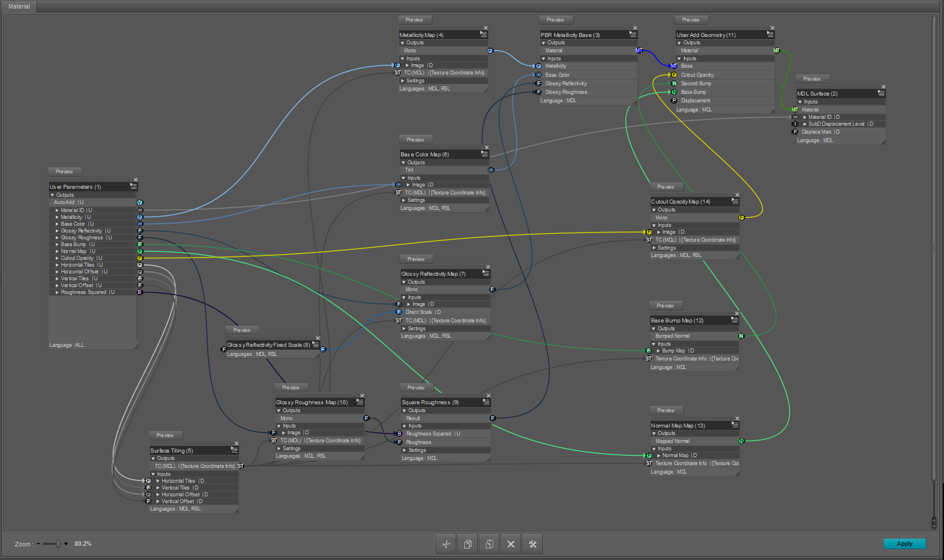The height and width of the screenshot is (560, 944).
Task: Expand the Material ID row in User Parameters
Action: point(57,210)
